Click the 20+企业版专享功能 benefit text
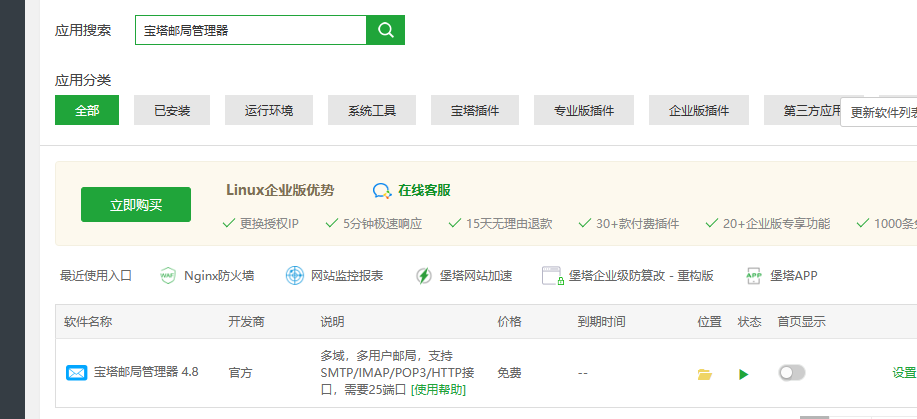This screenshot has height=419, width=917. pyautogui.click(x=776, y=224)
